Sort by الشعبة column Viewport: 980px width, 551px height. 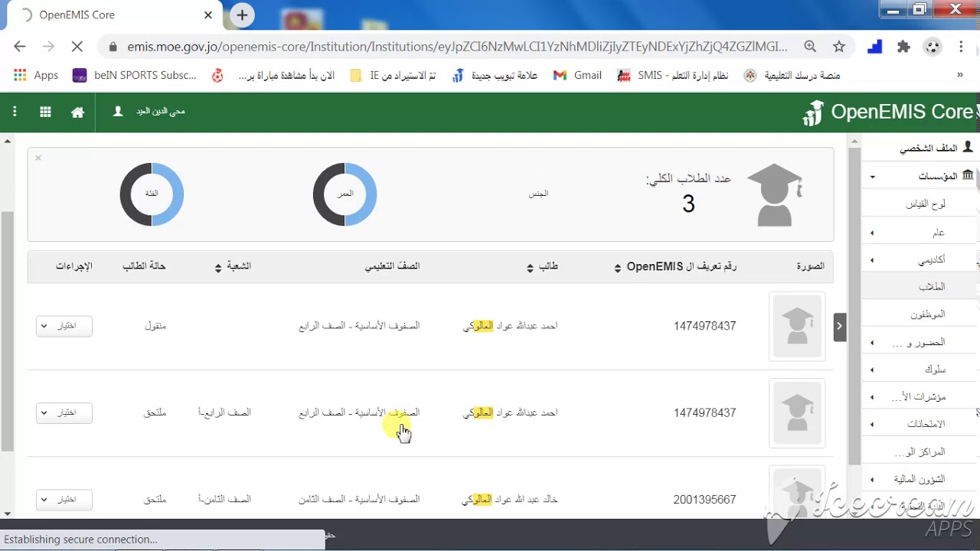[x=234, y=266]
